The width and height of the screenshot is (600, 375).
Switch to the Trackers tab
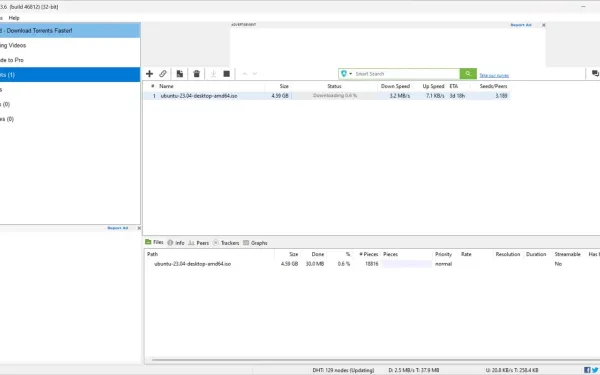[x=226, y=243]
